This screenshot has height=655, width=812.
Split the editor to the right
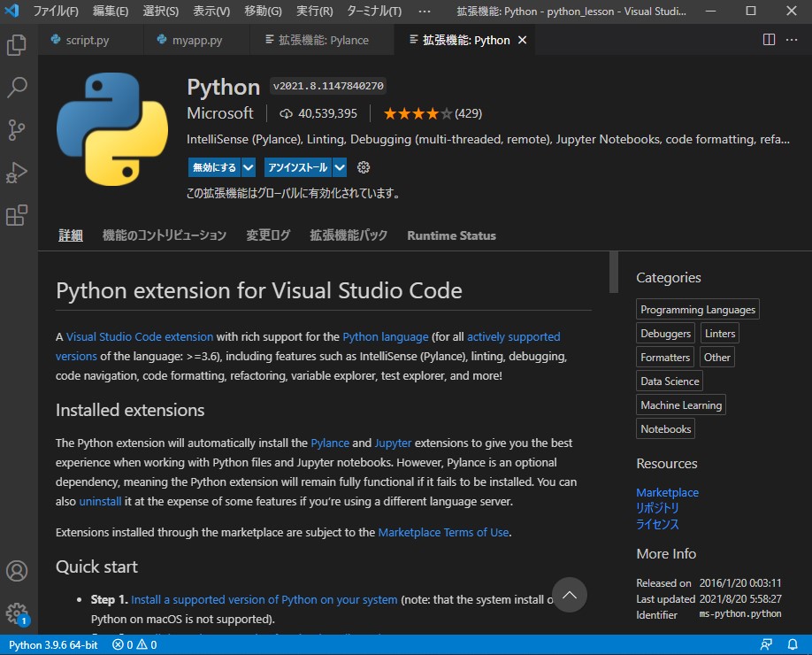pyautogui.click(x=769, y=40)
